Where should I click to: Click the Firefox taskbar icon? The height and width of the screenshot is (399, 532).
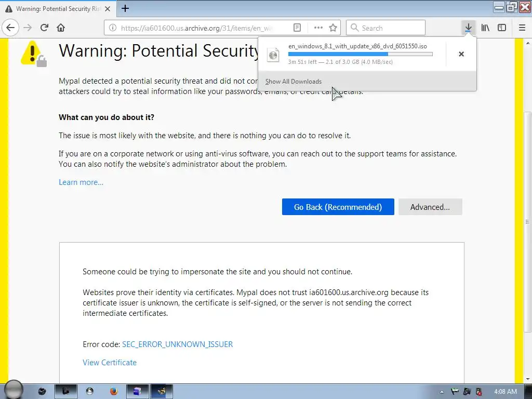click(114, 391)
